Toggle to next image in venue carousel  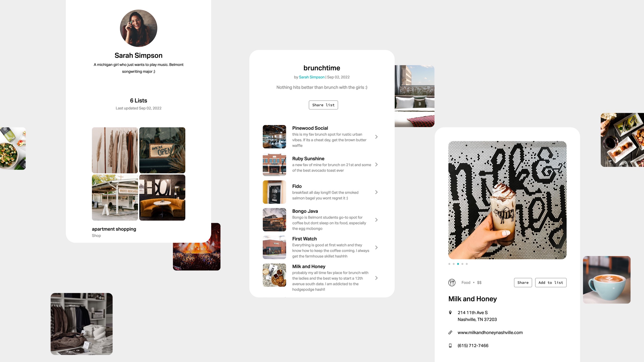coord(463,264)
